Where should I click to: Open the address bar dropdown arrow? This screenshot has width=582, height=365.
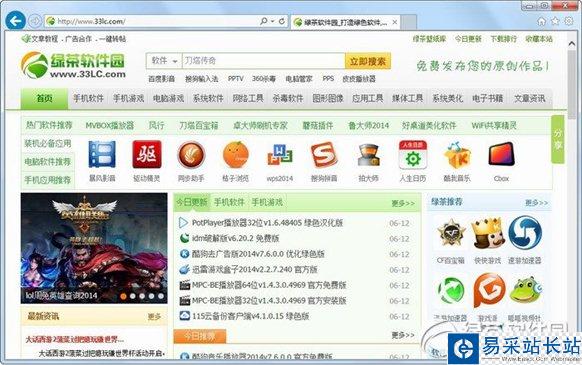272,21
